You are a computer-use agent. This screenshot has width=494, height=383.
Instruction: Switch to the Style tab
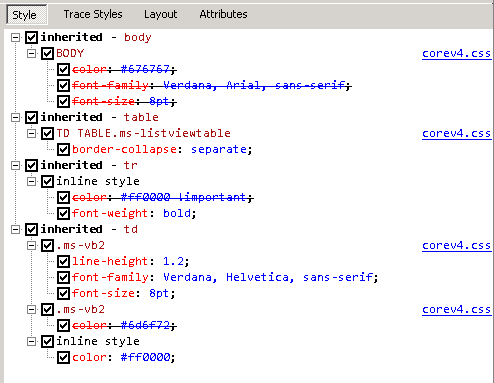click(27, 15)
